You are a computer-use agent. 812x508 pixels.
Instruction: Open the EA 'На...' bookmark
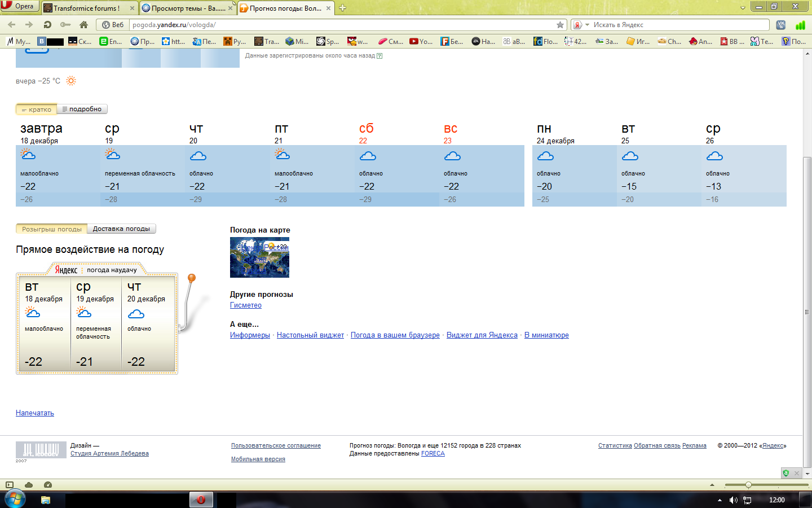pyautogui.click(x=483, y=41)
